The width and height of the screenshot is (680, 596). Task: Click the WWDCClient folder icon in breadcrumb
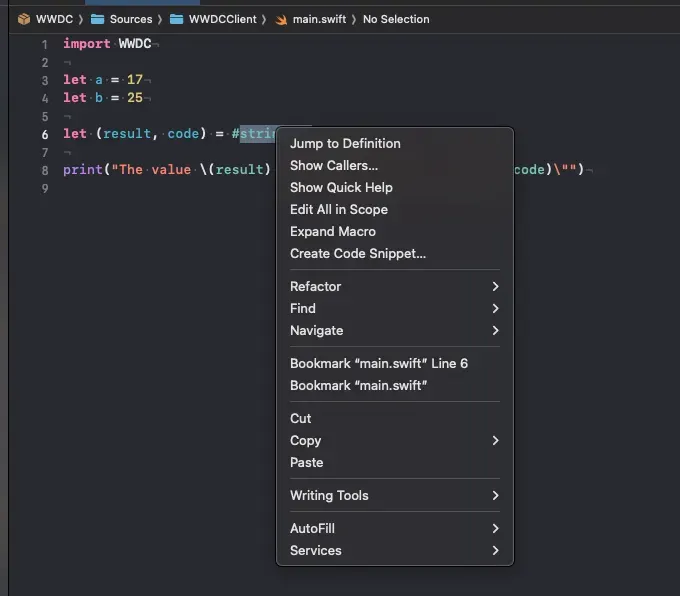pyautogui.click(x=176, y=19)
